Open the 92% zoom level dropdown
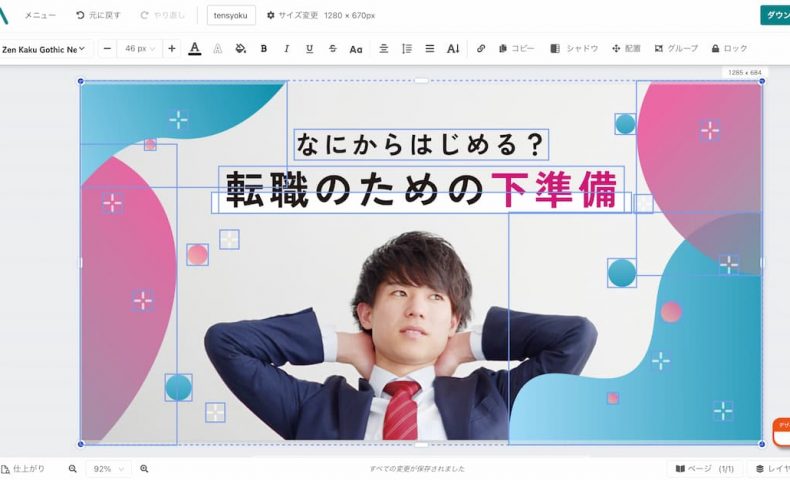This screenshot has height=480, width=790. point(108,469)
